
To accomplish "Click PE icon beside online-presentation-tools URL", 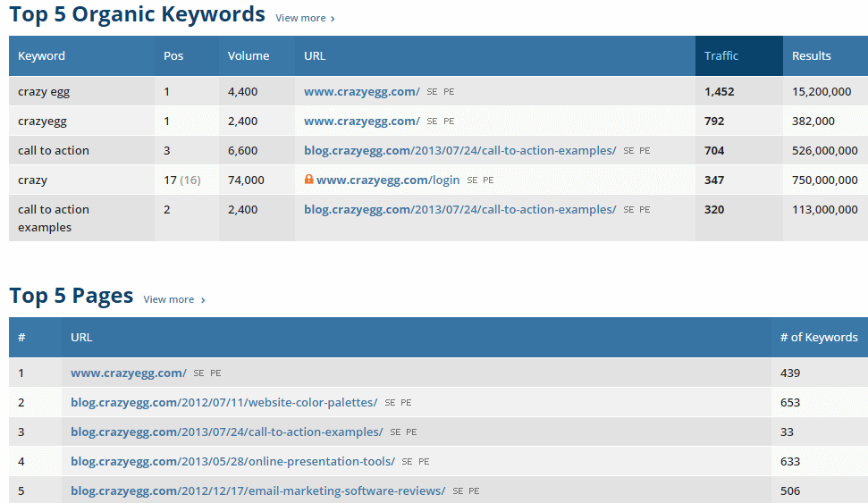I will (424, 462).
